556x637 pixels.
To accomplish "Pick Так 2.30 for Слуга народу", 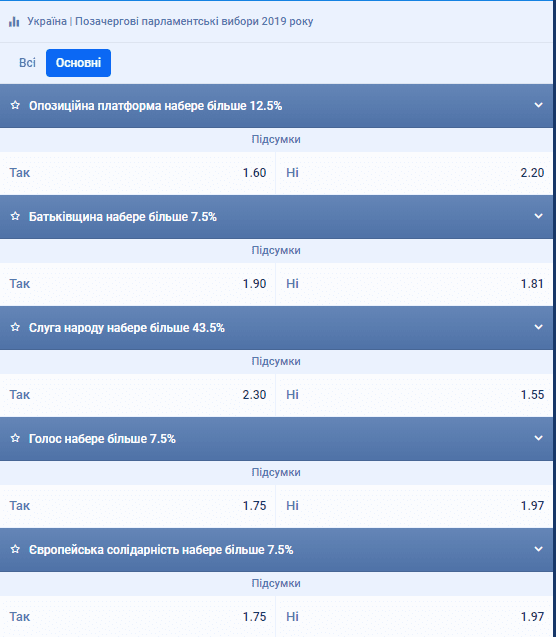I will [x=138, y=395].
